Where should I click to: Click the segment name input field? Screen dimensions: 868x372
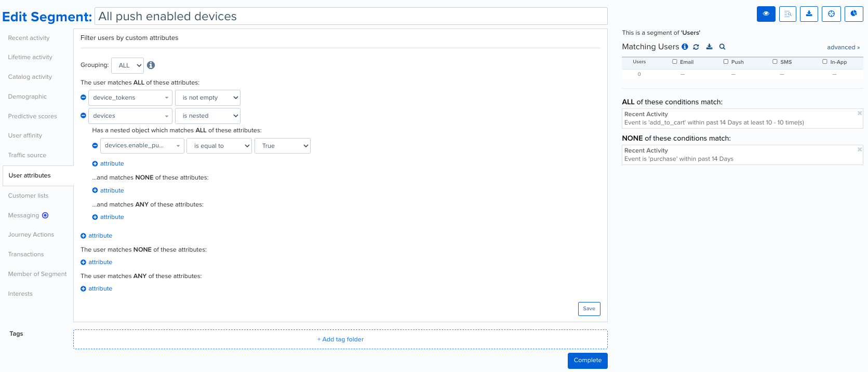(351, 16)
